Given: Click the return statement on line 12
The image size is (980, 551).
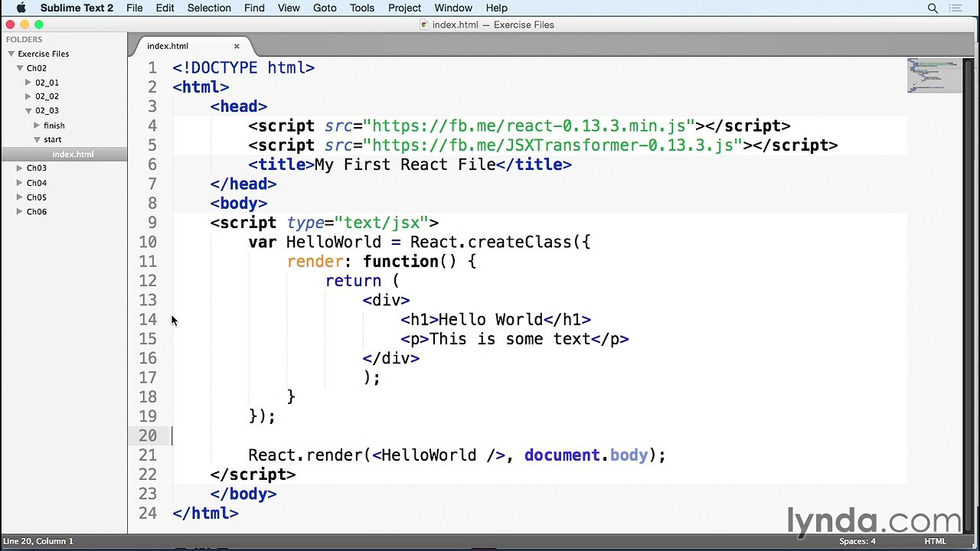Looking at the screenshot, I should [353, 281].
